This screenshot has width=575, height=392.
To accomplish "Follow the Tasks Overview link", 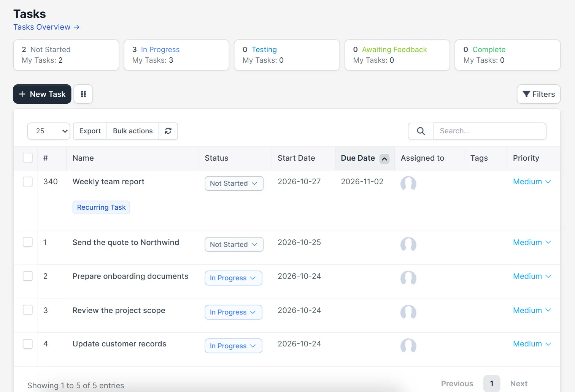I will (x=46, y=27).
